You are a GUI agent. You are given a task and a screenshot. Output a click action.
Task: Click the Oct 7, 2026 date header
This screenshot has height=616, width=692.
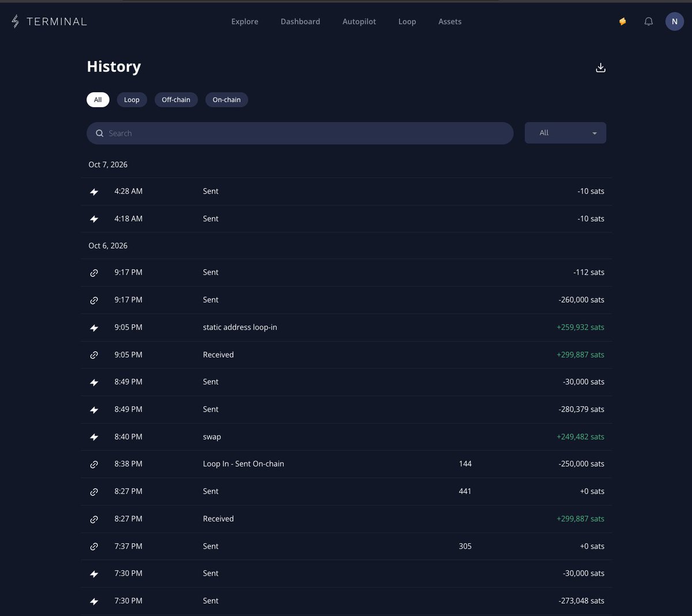tap(108, 164)
